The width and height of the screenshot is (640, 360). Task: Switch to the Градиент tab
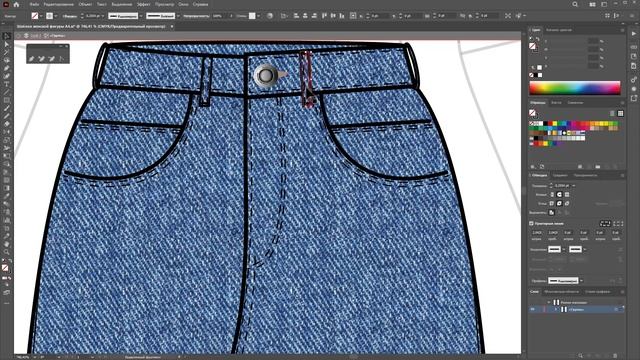560,176
